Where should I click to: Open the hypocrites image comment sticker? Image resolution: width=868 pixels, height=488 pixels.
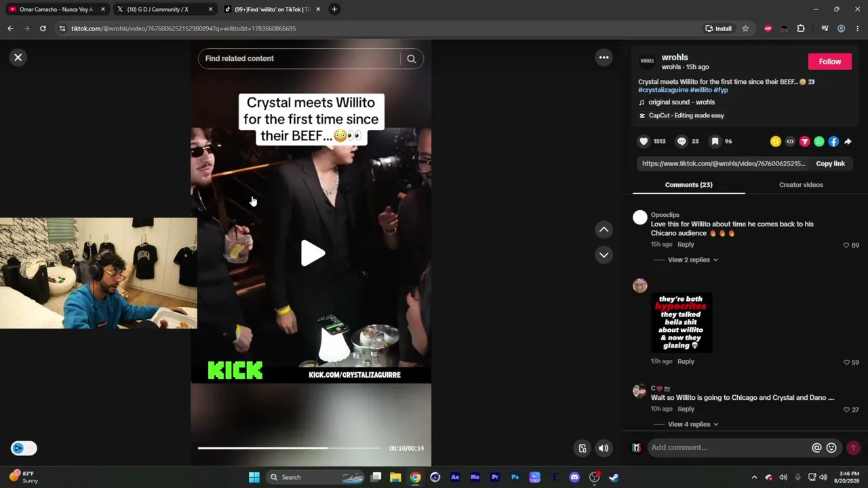pyautogui.click(x=682, y=323)
